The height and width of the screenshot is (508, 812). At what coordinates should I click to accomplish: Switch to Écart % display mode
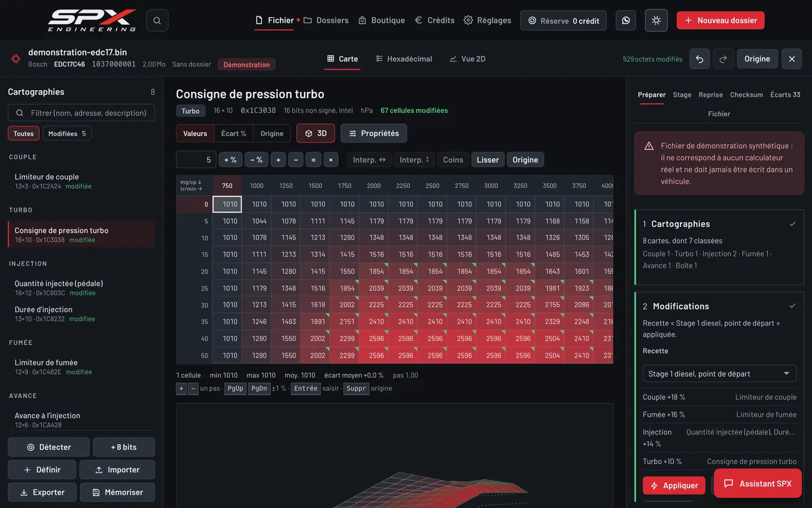click(233, 133)
